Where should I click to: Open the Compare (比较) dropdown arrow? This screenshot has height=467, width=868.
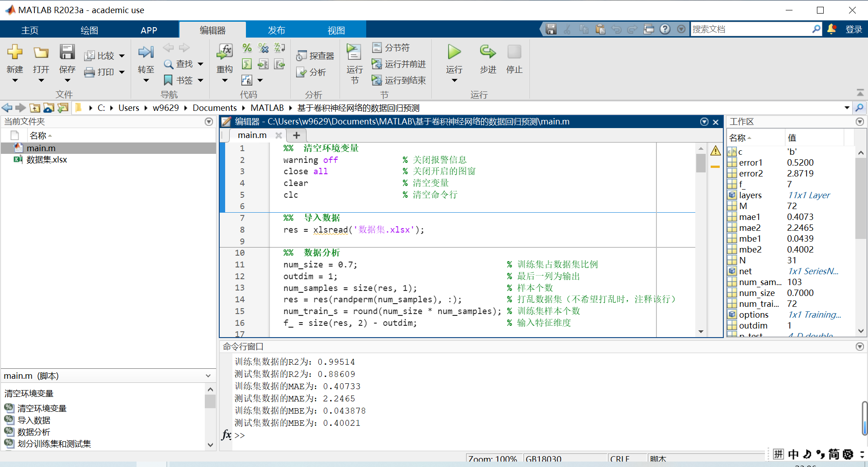(122, 56)
